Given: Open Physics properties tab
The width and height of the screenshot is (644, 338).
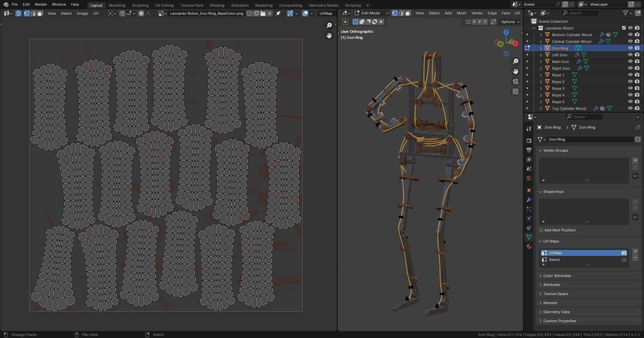Looking at the screenshot, I should click(x=529, y=218).
